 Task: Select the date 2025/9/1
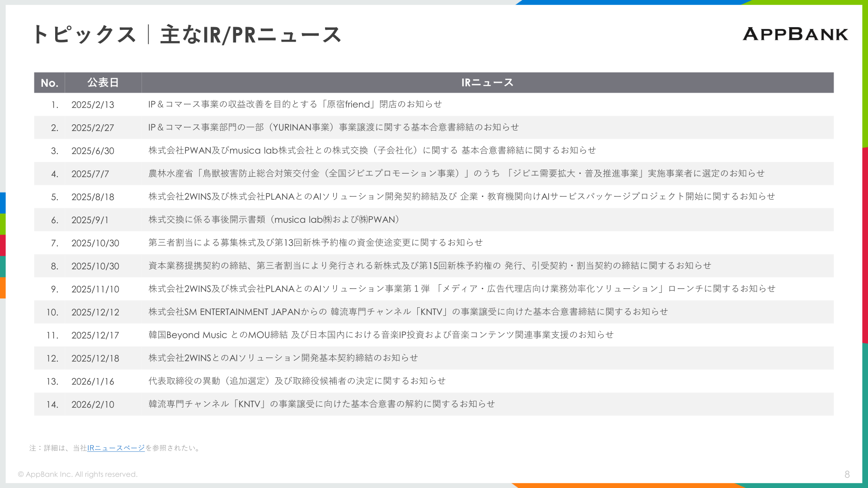click(90, 220)
